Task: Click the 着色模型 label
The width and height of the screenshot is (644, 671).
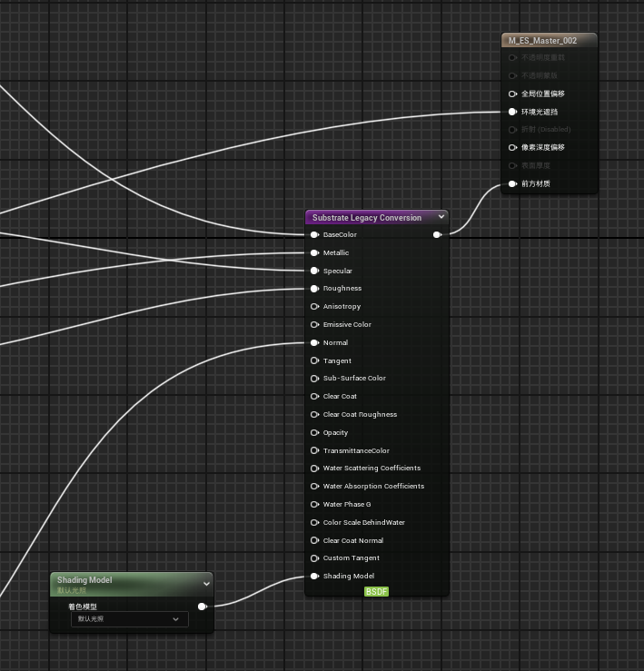Action: [83, 607]
